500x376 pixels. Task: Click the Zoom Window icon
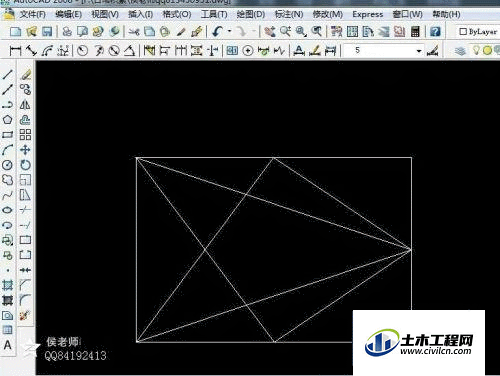coord(301,32)
